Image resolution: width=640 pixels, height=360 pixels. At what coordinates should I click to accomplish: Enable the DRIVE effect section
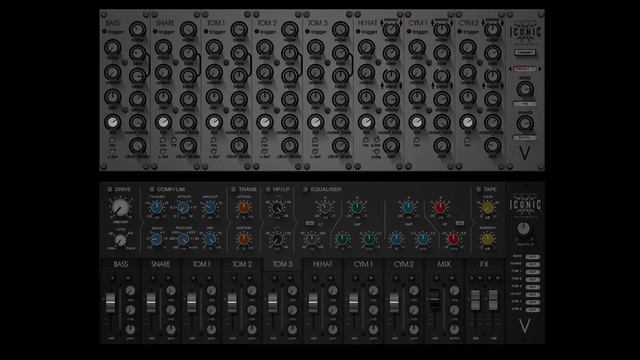(109, 189)
